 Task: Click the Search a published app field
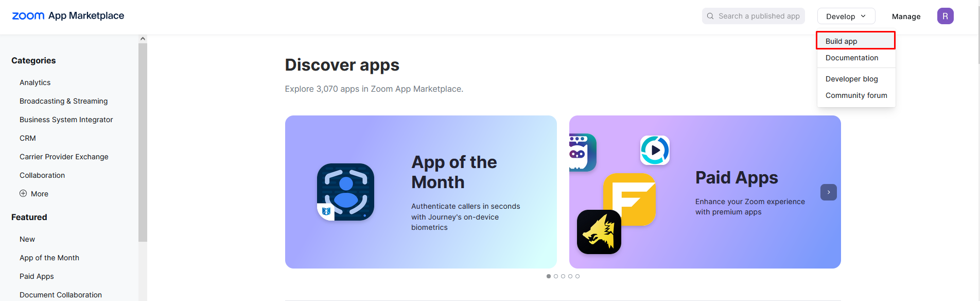click(753, 16)
